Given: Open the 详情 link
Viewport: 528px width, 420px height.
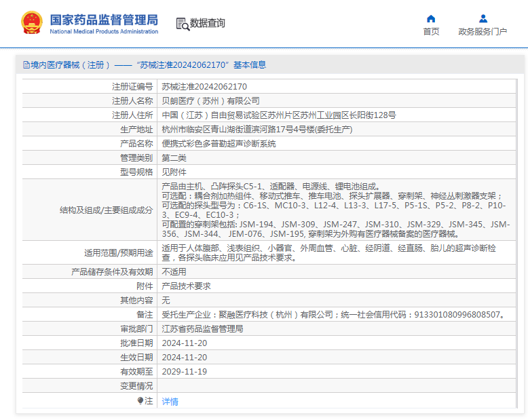Looking at the screenshot, I should (x=170, y=401).
